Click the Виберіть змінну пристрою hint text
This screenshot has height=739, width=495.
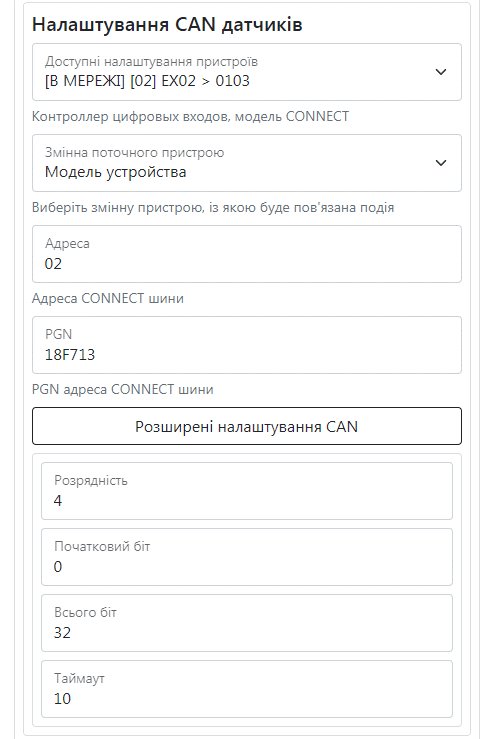coord(213,207)
